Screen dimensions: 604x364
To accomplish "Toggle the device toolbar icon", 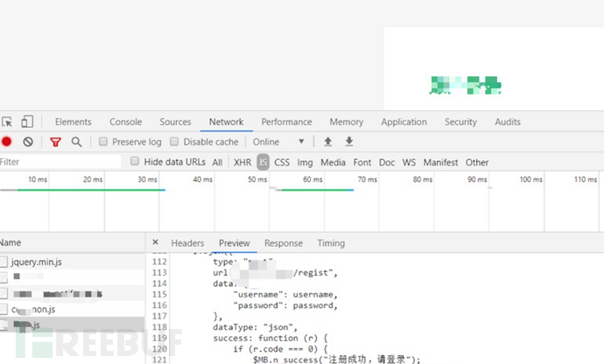I will click(27, 122).
